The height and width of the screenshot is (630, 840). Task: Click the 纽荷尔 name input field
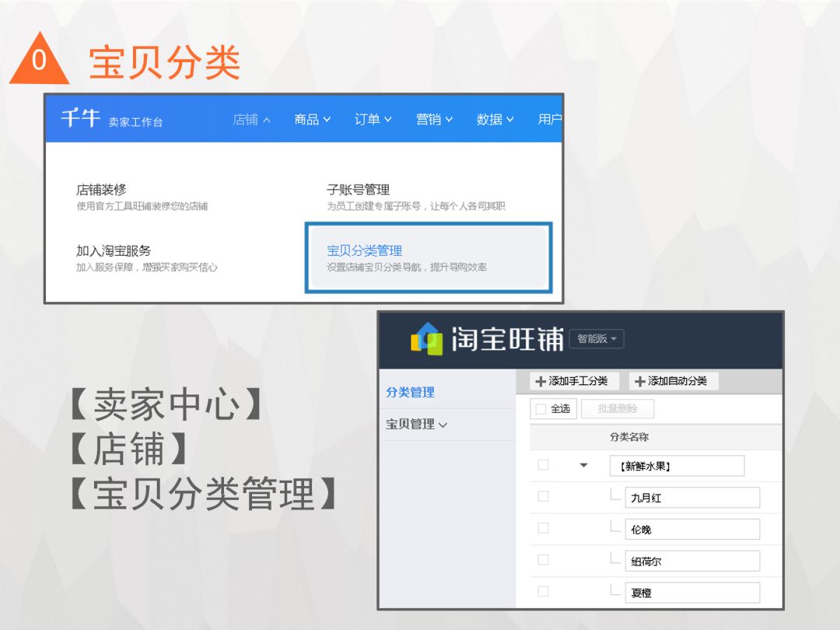[692, 561]
